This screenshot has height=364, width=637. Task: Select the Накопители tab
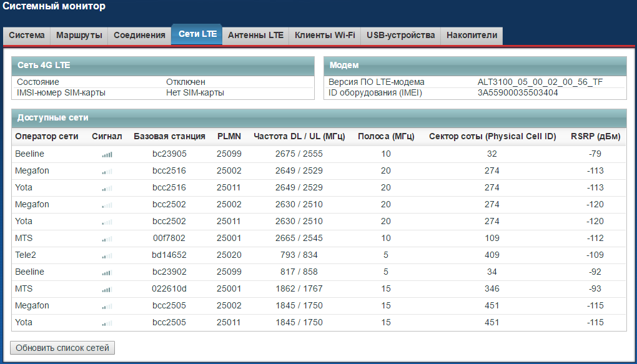pyautogui.click(x=471, y=36)
